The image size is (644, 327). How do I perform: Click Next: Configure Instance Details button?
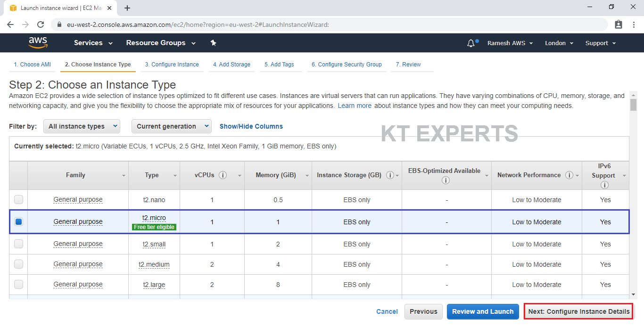[579, 311]
